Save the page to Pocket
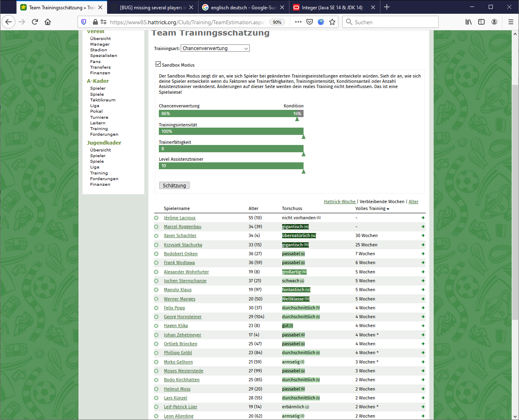This screenshot has width=519, height=420. [310, 22]
